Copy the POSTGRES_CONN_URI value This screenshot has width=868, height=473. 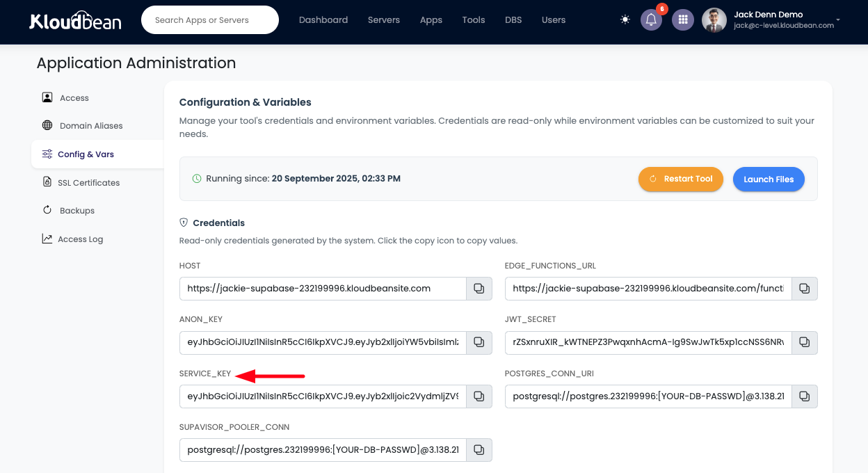tap(804, 396)
